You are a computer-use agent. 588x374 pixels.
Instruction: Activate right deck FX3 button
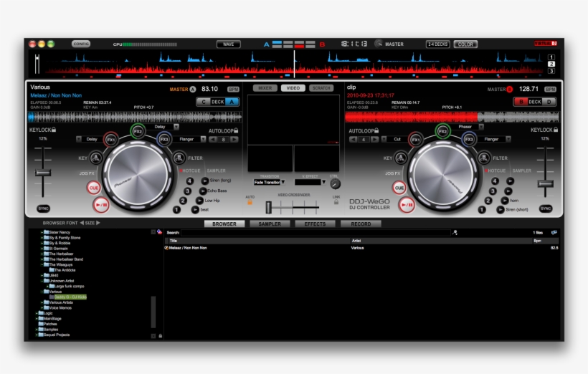pyautogui.click(x=469, y=140)
